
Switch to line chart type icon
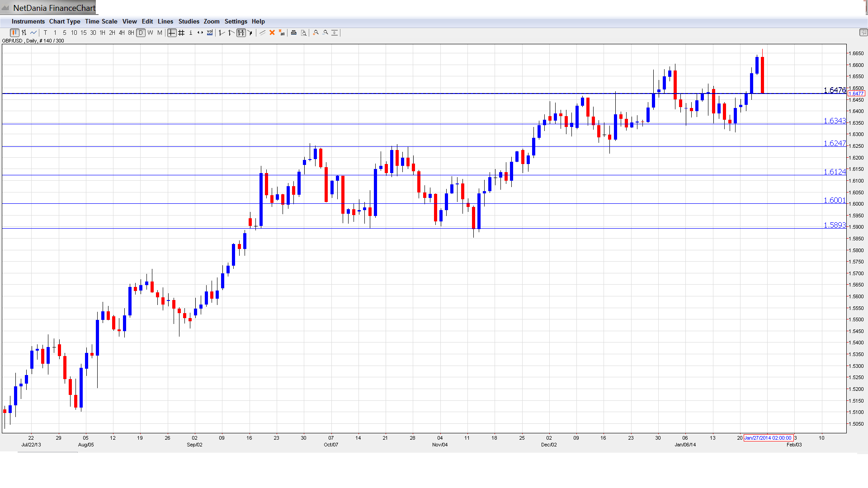[x=33, y=33]
